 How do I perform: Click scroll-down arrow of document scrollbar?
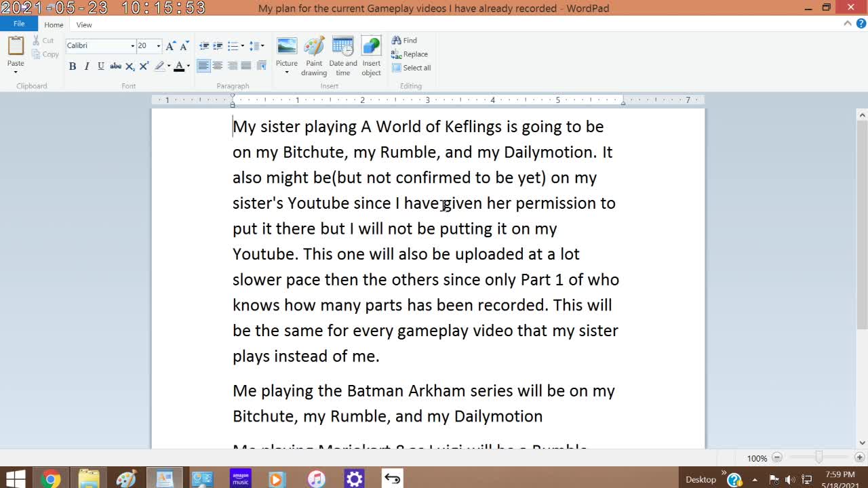862,443
